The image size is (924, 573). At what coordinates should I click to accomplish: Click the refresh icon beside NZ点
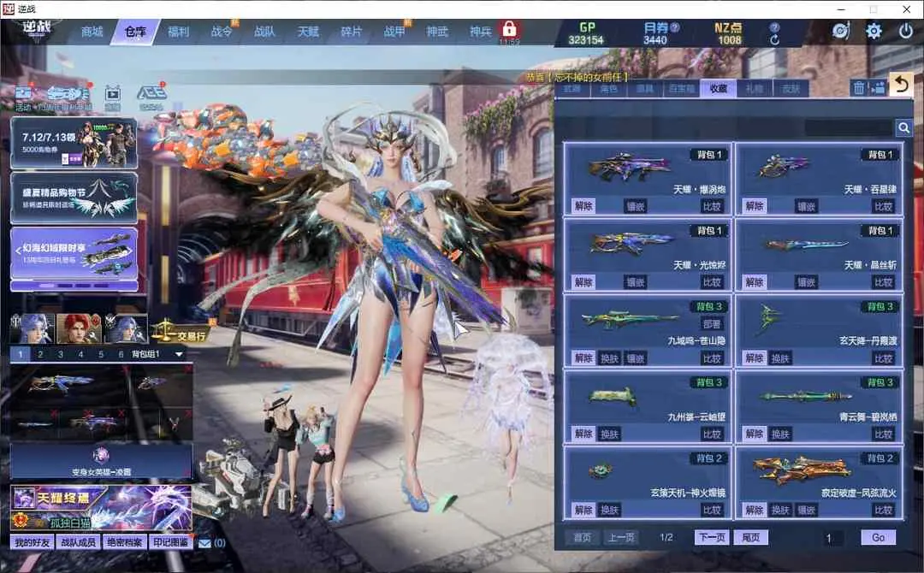[774, 39]
